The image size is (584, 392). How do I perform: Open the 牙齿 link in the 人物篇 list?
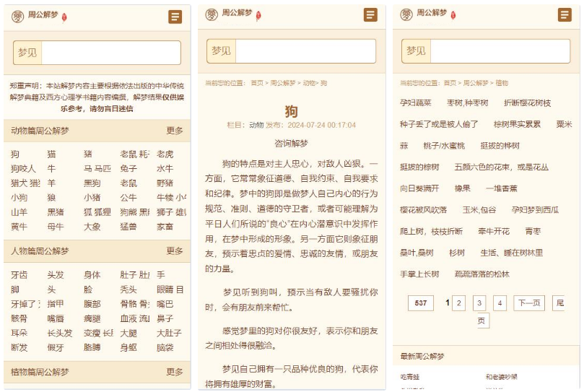pyautogui.click(x=19, y=275)
